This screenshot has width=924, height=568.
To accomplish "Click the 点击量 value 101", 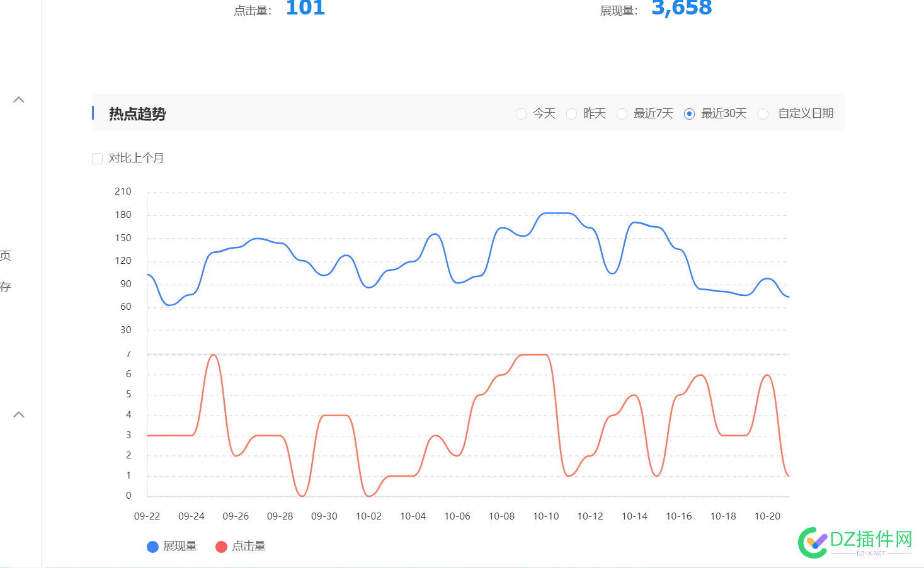I will (305, 8).
